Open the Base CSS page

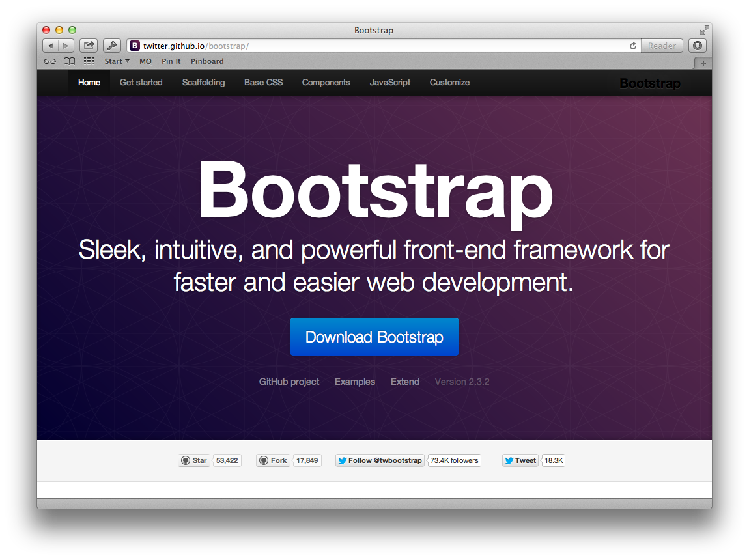(x=264, y=83)
